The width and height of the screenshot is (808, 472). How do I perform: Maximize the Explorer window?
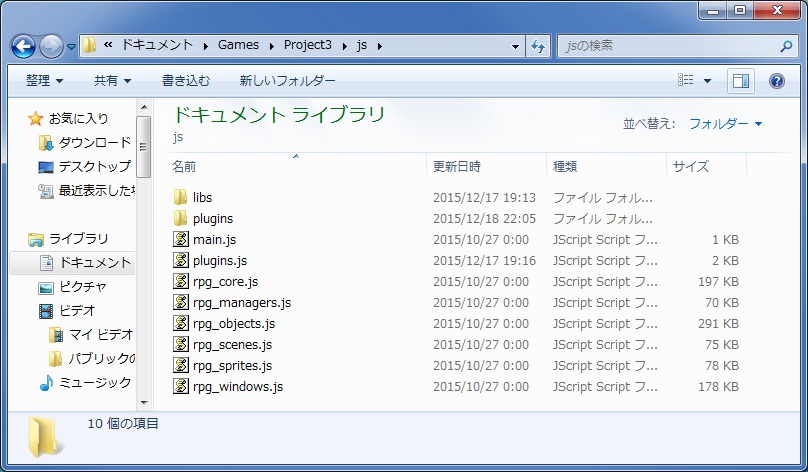(740, 10)
